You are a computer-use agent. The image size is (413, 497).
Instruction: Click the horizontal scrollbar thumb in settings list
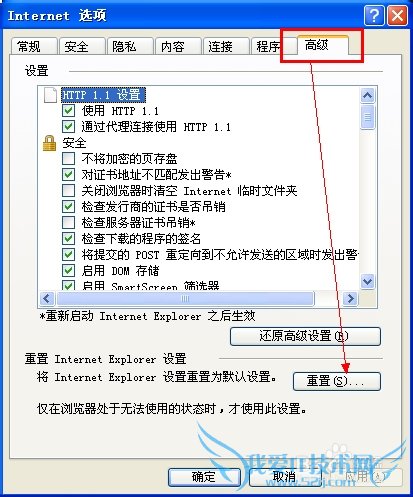[185, 298]
